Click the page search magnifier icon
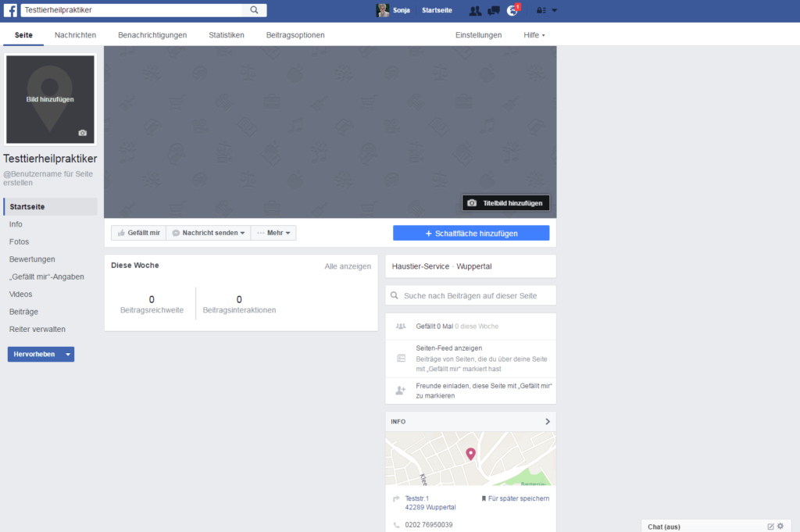 click(x=395, y=295)
